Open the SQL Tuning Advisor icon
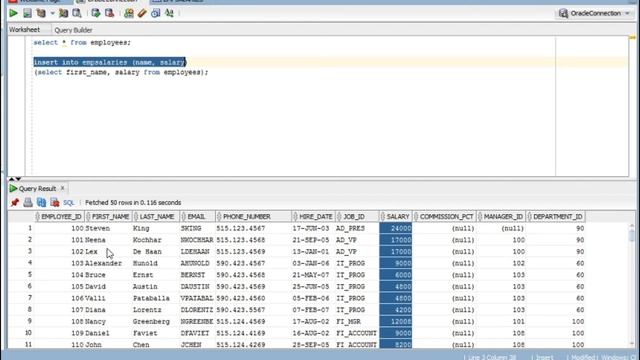640x360 pixels. (x=77, y=13)
